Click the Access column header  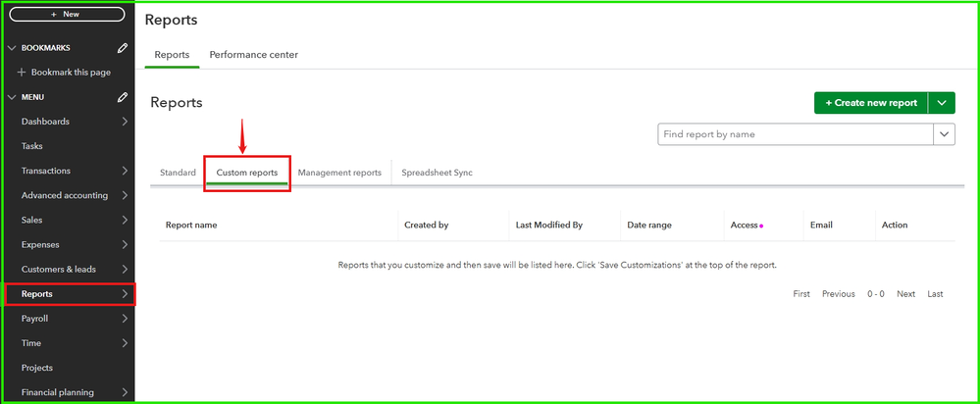[x=745, y=225]
